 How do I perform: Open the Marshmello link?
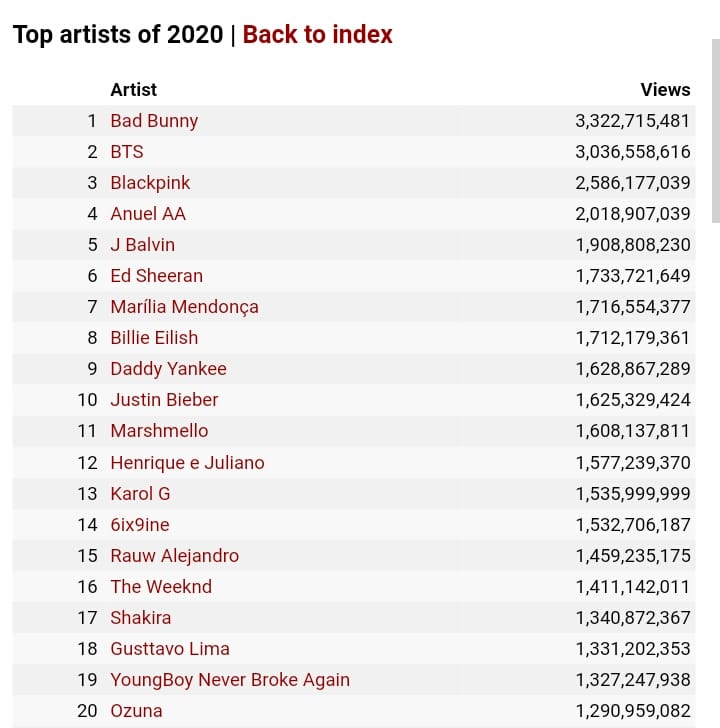[159, 431]
